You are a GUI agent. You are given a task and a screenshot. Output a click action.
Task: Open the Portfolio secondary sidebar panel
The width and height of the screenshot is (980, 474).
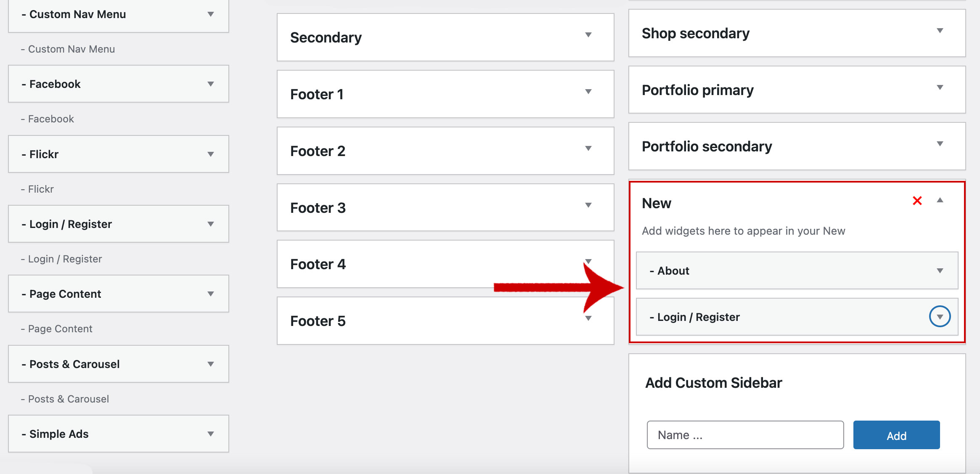[x=940, y=144]
